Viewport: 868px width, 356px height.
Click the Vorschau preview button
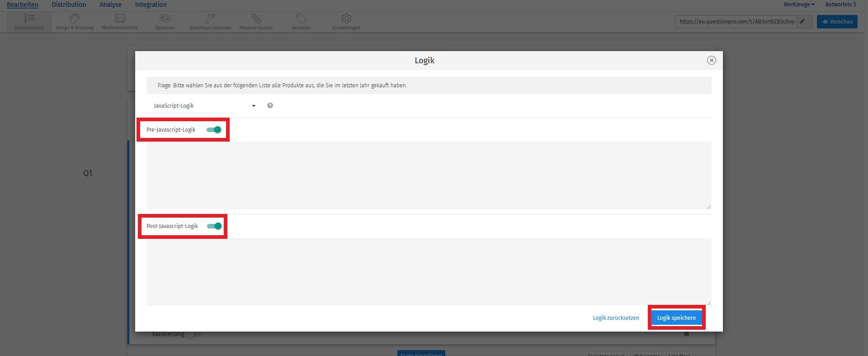pyautogui.click(x=837, y=22)
